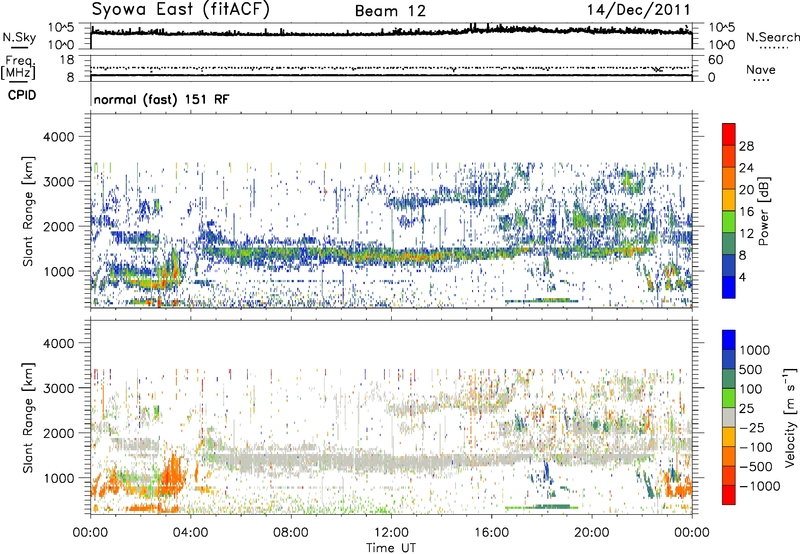Click the date '14/Dec/2011'
Screen dimensions: 800x554
coord(639,9)
